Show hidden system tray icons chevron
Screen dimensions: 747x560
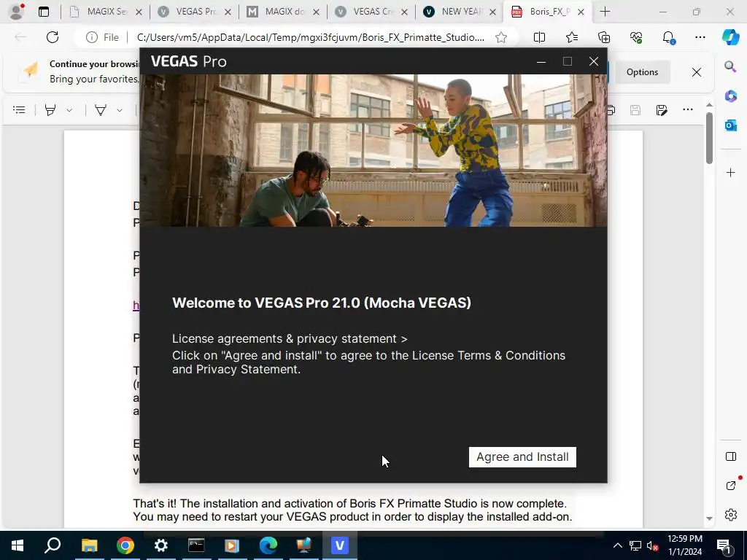click(x=617, y=545)
